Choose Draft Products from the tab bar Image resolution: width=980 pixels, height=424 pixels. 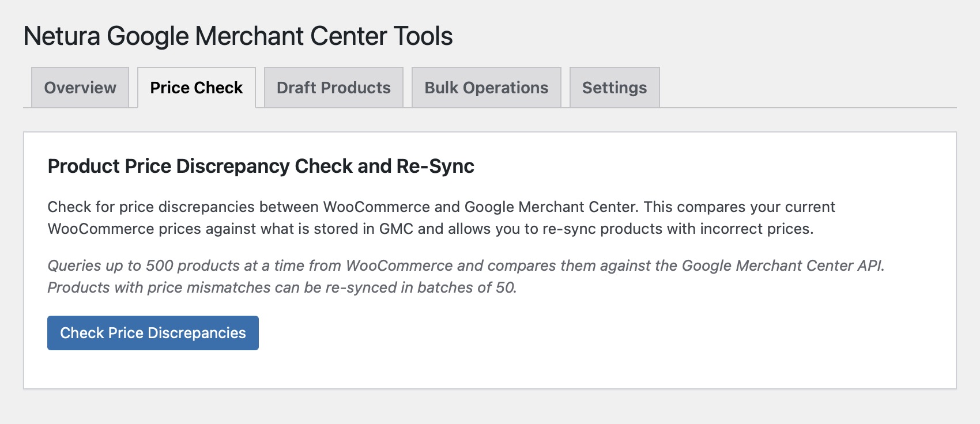pos(333,88)
